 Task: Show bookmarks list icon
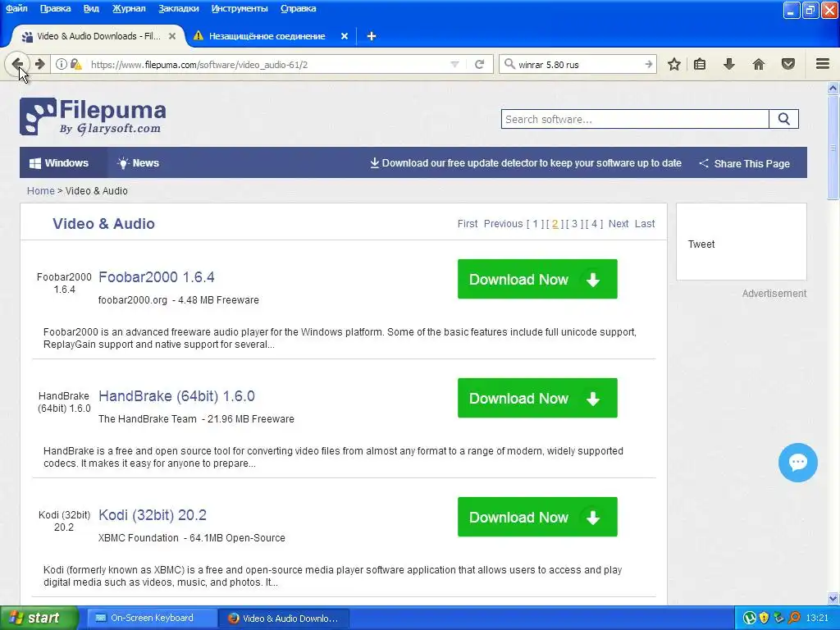700,64
